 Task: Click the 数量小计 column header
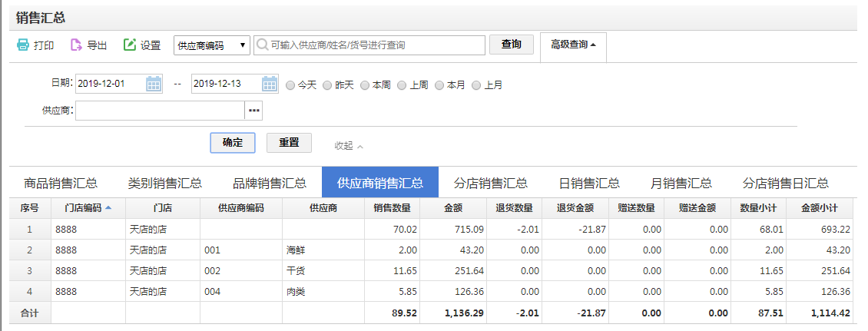click(758, 208)
